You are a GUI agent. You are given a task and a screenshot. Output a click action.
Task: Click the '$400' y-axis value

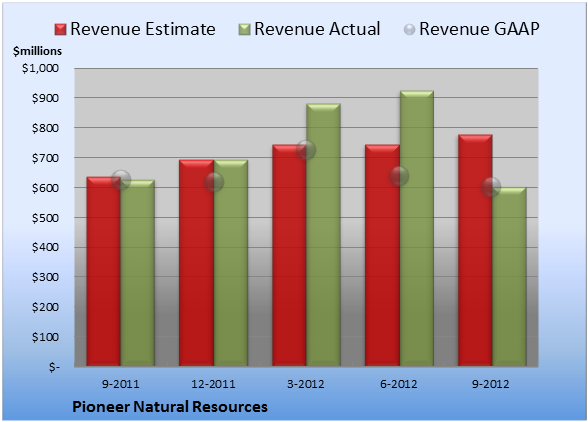[45, 248]
